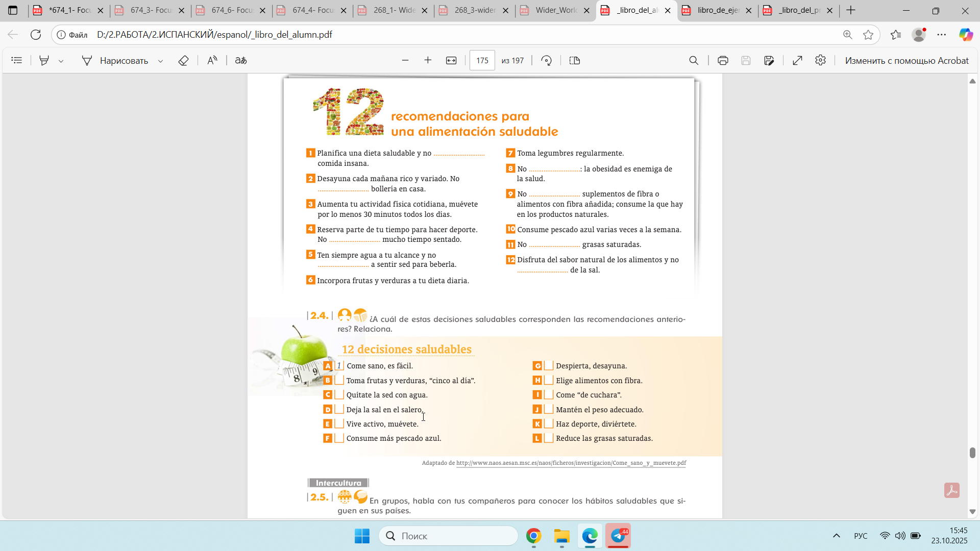Click the table of contents icon
The width and height of the screenshot is (980, 551).
(x=17, y=60)
